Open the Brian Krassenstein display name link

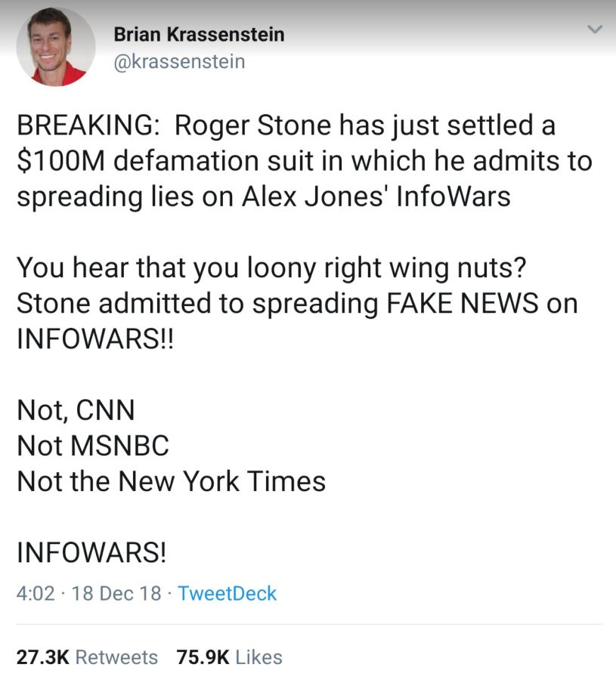[x=199, y=34]
